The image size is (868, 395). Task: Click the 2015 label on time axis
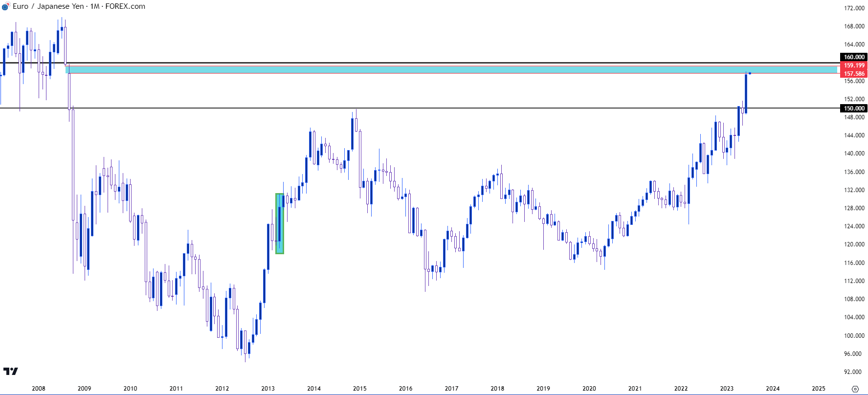click(x=360, y=389)
